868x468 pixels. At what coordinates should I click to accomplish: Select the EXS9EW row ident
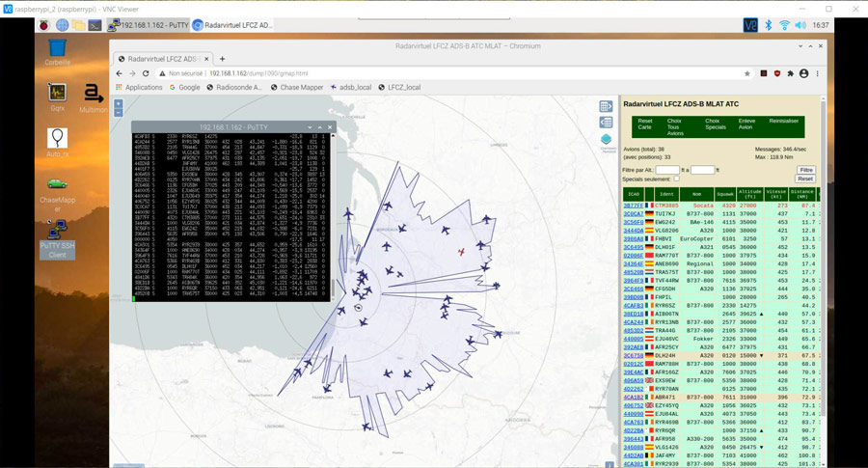click(665, 380)
